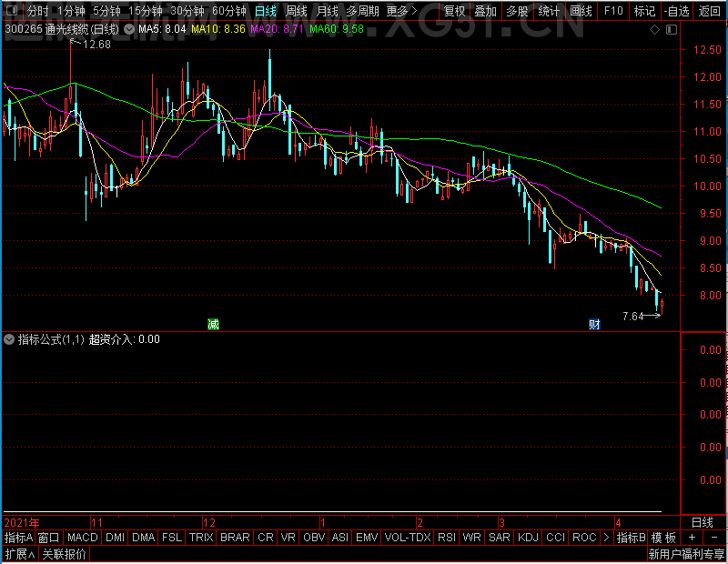Switch to 月线 monthly chart
This screenshot has height=564, width=728.
[x=327, y=11]
